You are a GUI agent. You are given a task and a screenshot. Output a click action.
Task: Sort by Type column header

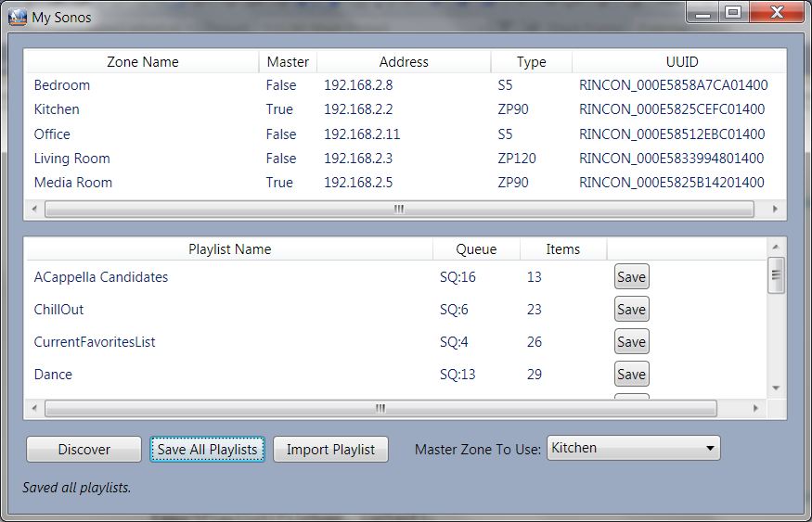532,61
